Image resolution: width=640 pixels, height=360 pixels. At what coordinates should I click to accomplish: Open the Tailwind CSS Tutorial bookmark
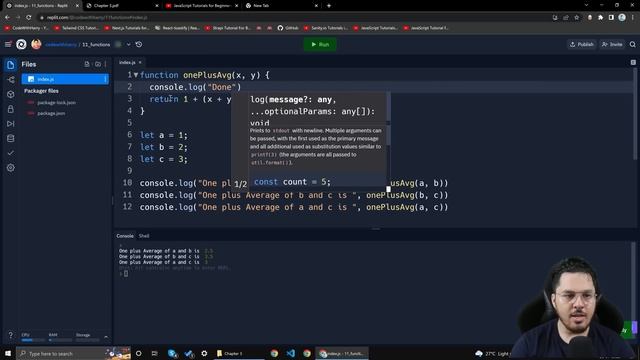pyautogui.click(x=76, y=28)
